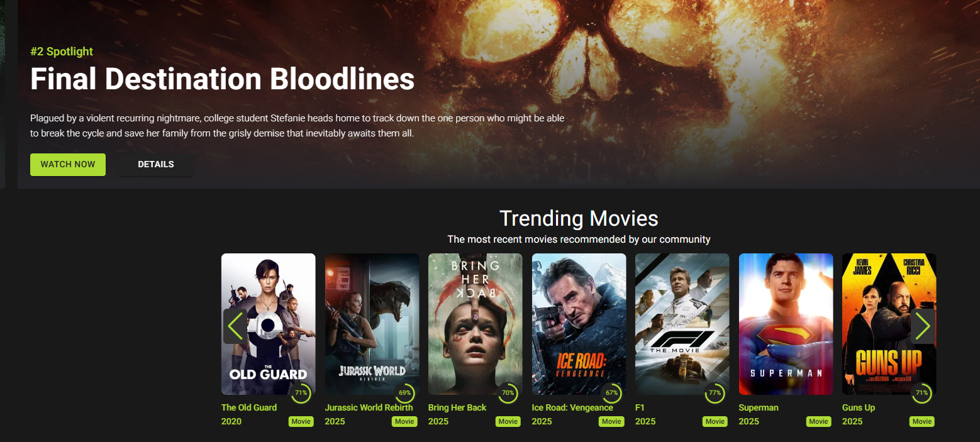Viewport: 980px width, 442px height.
Task: Click The Old Guard 71% rating circle
Action: coord(301,393)
